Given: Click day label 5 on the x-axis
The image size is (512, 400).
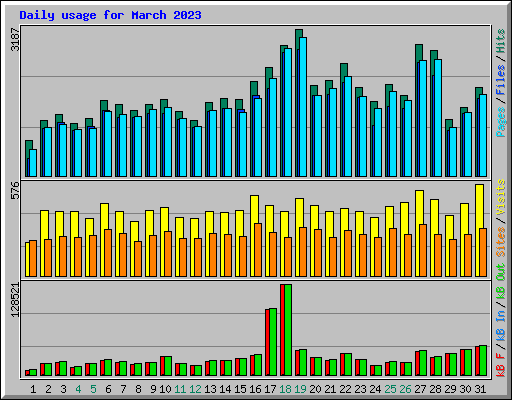Looking at the screenshot, I should pos(93,389).
